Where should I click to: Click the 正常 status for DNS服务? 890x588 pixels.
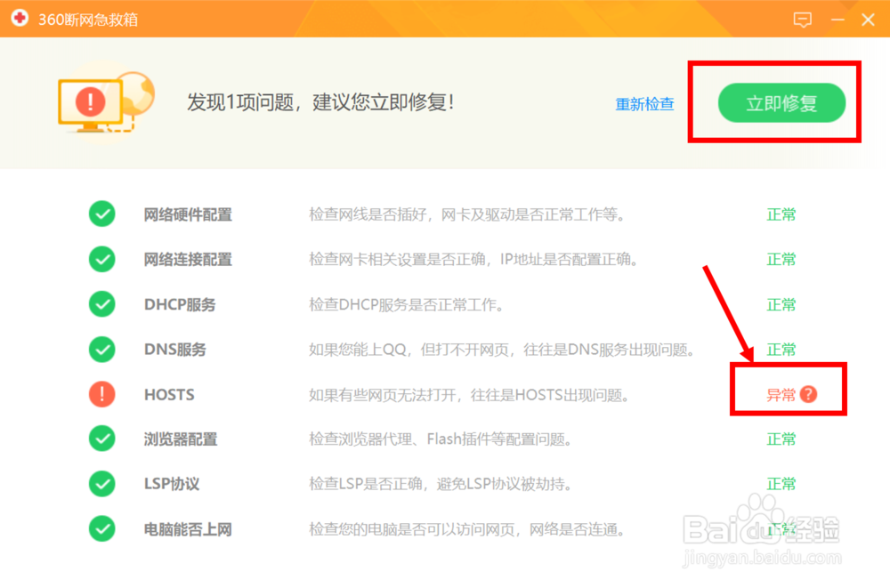781,349
